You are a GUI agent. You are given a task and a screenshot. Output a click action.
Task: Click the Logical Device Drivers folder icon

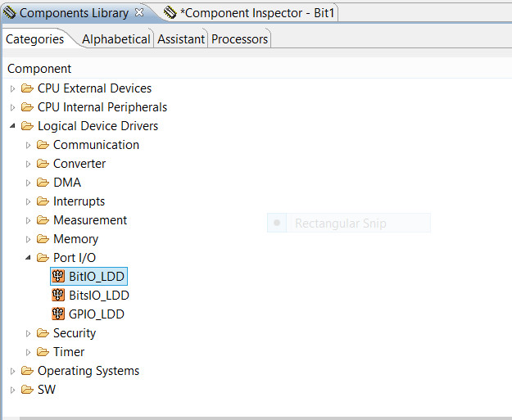[28, 126]
